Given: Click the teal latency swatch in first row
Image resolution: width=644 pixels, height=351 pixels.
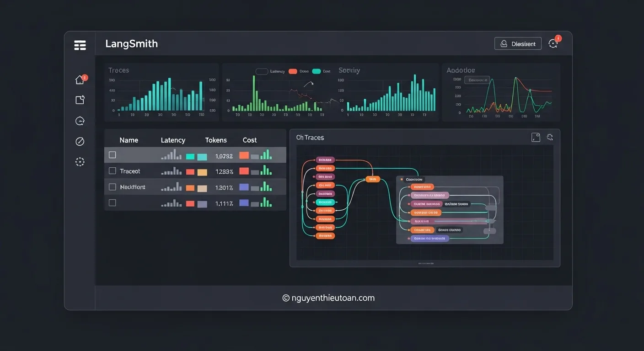Looking at the screenshot, I should [190, 156].
